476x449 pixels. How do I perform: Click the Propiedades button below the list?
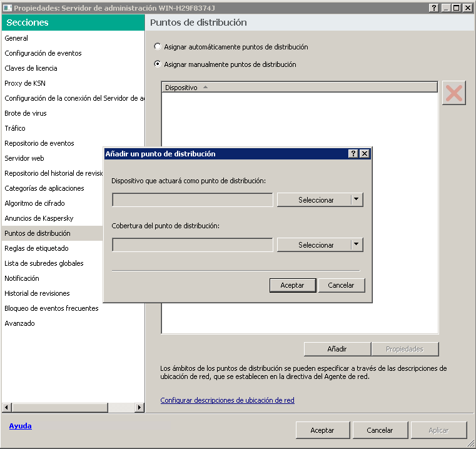[x=405, y=349]
